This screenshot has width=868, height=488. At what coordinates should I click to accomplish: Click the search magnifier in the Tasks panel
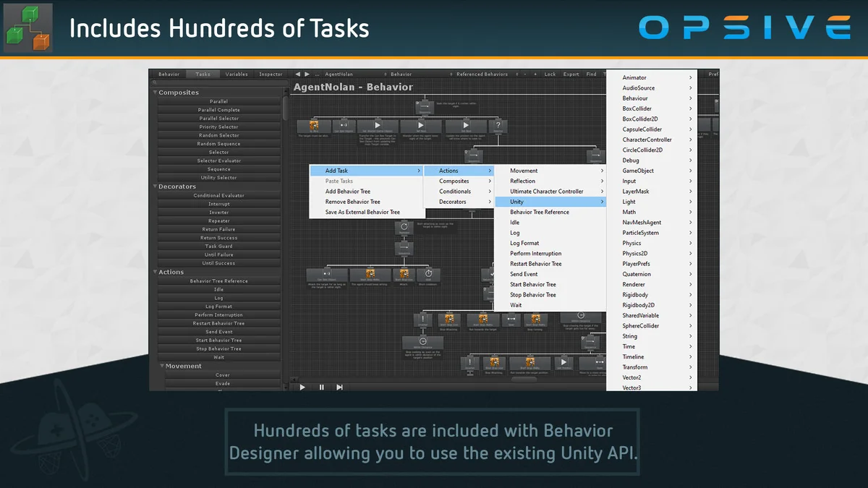tap(156, 82)
